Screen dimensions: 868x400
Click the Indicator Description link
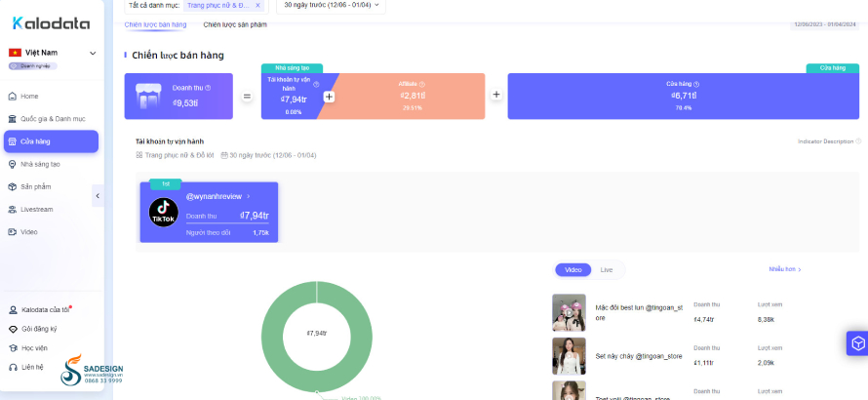click(825, 141)
